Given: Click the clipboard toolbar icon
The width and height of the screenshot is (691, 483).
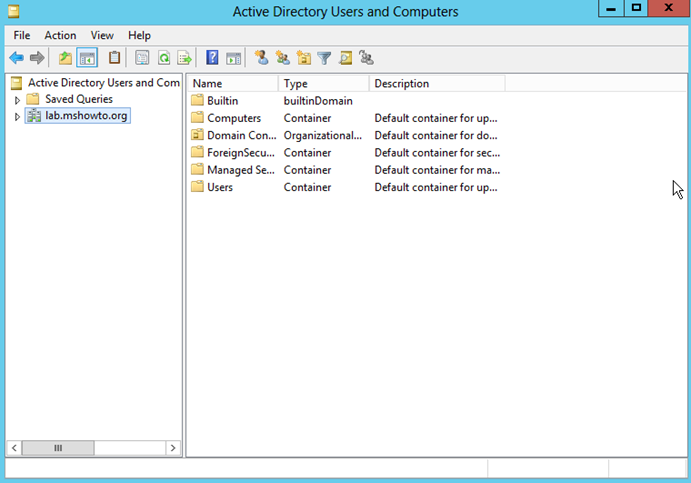Looking at the screenshot, I should coord(115,58).
